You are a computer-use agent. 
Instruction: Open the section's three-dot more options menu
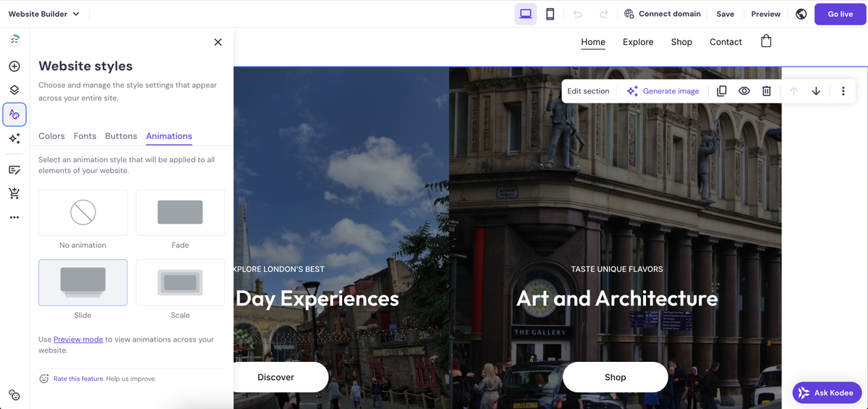click(x=843, y=91)
